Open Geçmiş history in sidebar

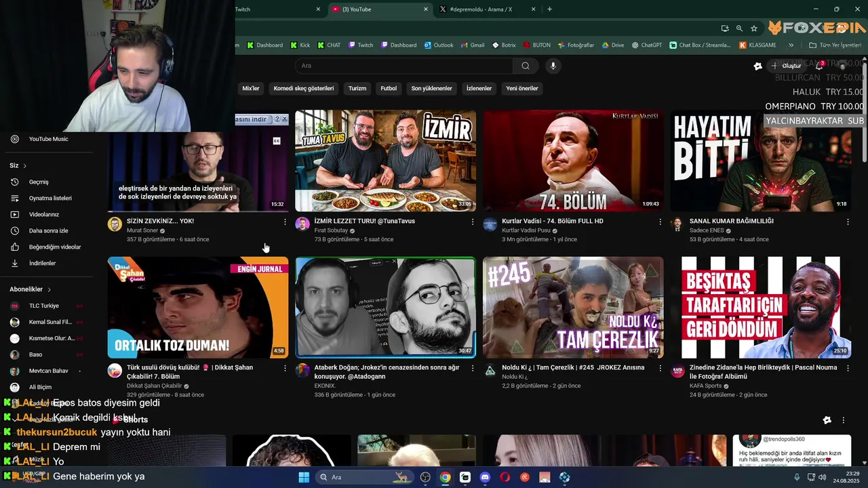(47, 182)
